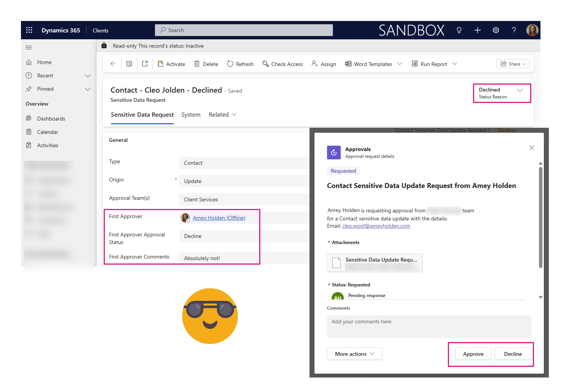Click Approval Team(s) field Client Services

(x=244, y=199)
